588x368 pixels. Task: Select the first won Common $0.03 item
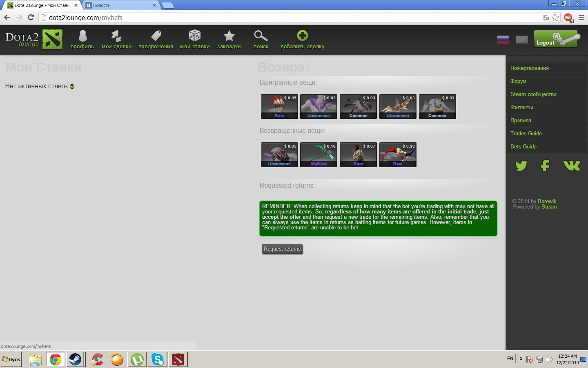tap(358, 106)
